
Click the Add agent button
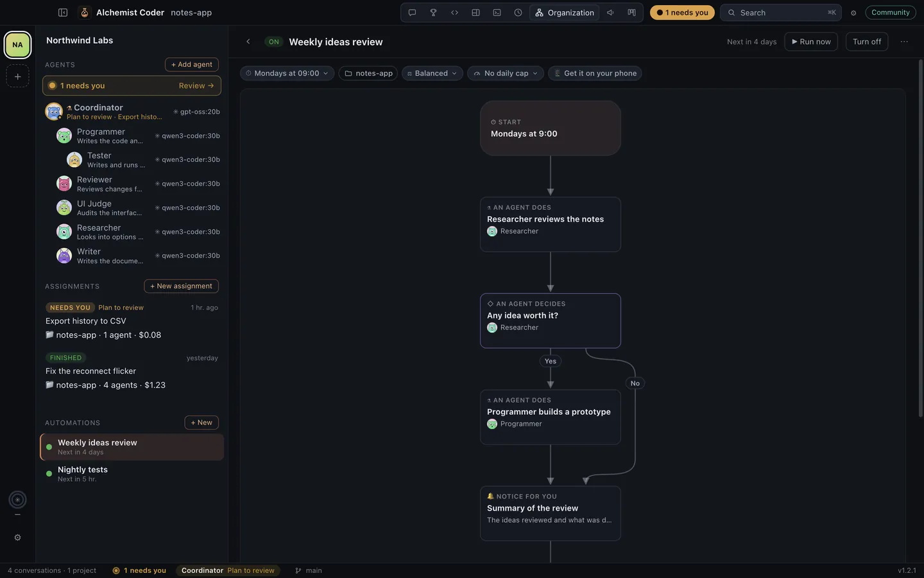pyautogui.click(x=192, y=64)
